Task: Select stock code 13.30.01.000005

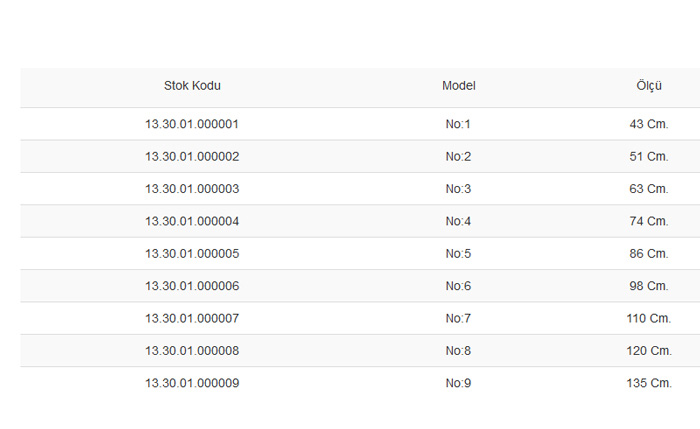Action: [x=192, y=254]
